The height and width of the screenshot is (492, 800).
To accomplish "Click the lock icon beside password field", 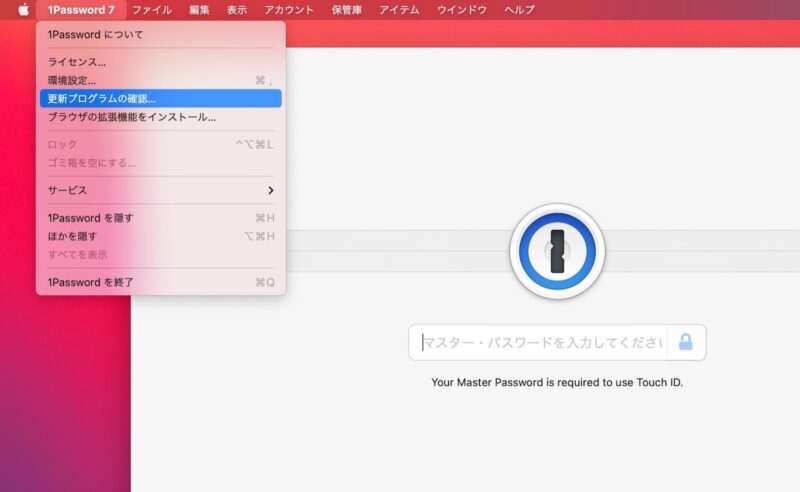I will (x=686, y=342).
